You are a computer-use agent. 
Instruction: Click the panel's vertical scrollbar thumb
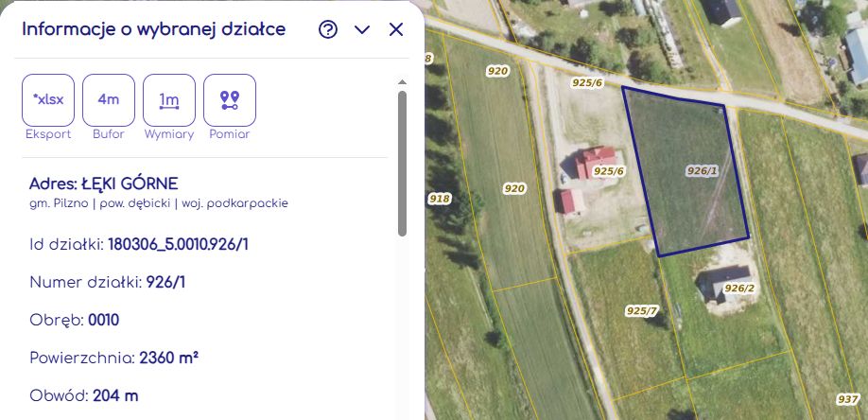403,164
